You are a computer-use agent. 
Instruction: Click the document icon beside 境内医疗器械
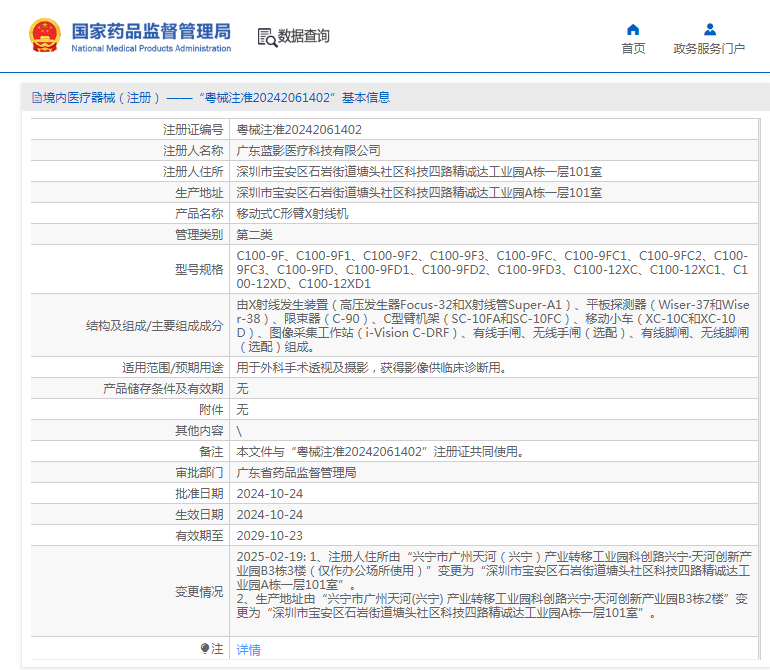click(37, 98)
